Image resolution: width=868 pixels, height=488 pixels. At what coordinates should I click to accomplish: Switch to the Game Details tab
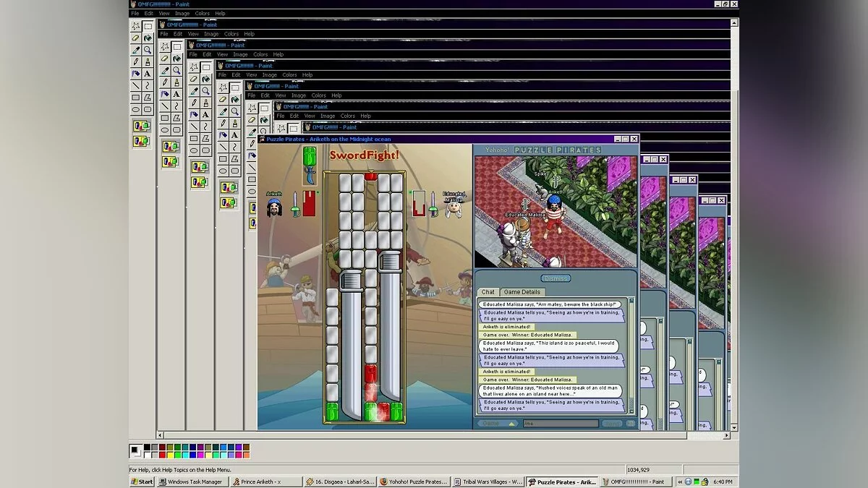(522, 292)
